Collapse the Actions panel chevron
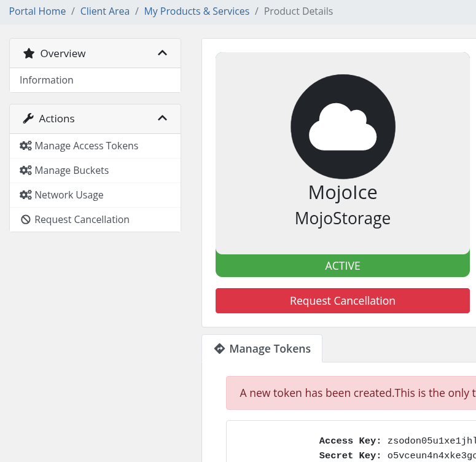This screenshot has width=476, height=462. 162,118
